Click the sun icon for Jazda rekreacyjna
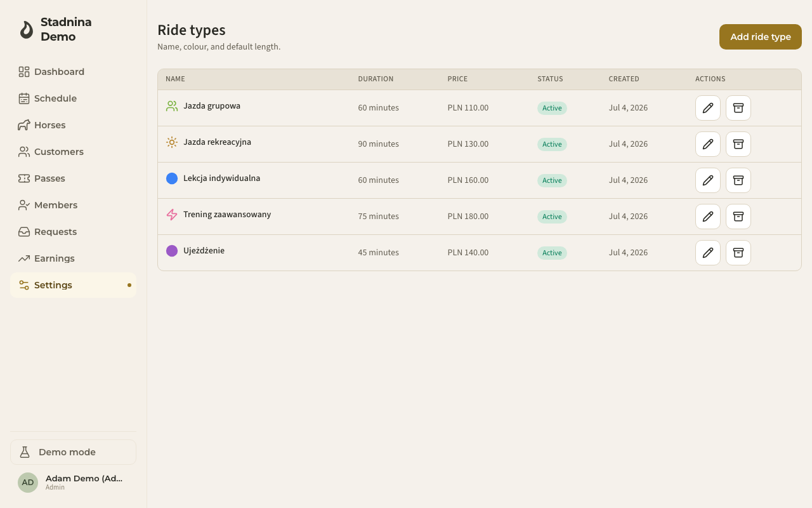Screen dimensions: 812x508 coord(172,142)
